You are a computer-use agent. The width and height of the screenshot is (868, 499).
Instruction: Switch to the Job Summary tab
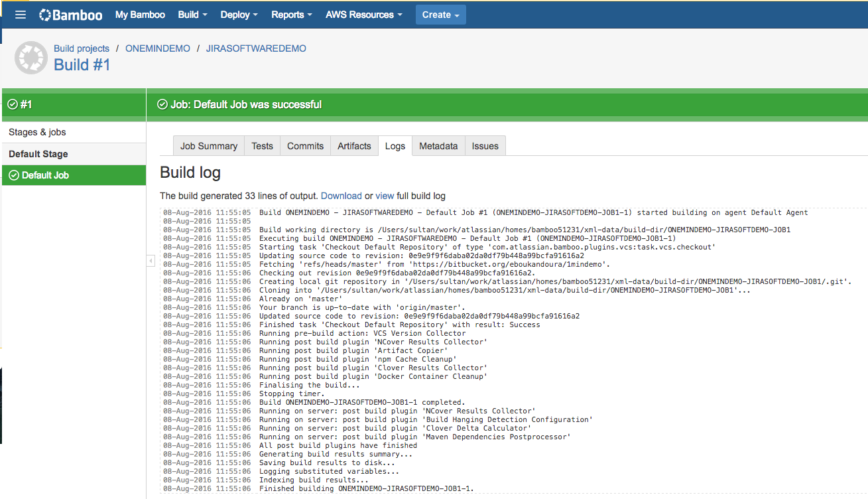209,146
